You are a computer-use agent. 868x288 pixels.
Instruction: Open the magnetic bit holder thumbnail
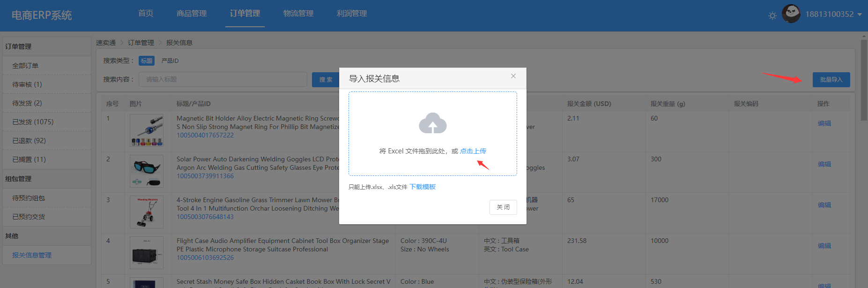[x=147, y=130]
